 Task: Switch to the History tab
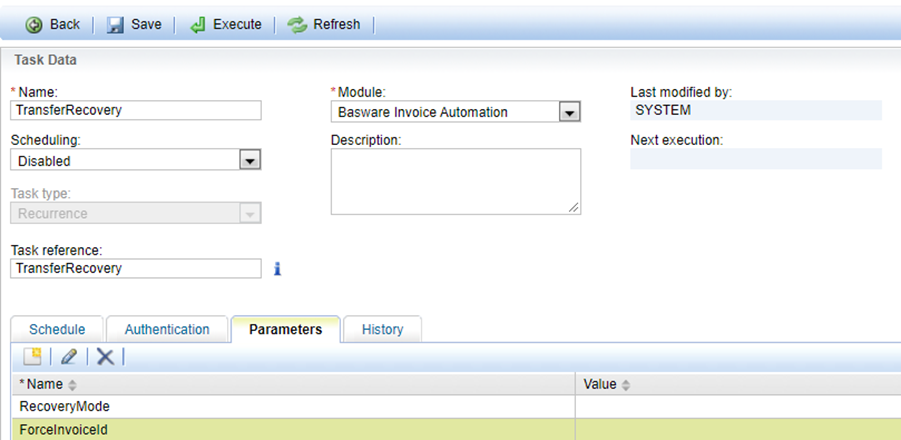coord(382,329)
